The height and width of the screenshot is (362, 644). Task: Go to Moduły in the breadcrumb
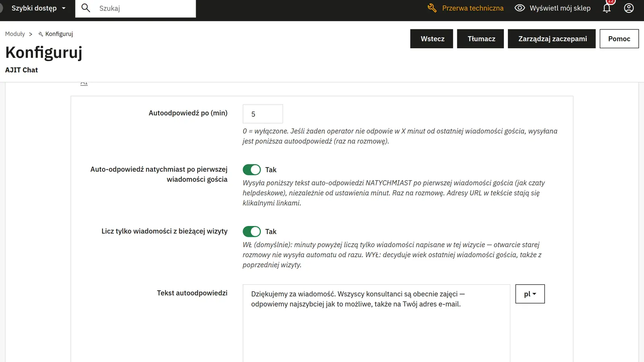pyautogui.click(x=15, y=34)
